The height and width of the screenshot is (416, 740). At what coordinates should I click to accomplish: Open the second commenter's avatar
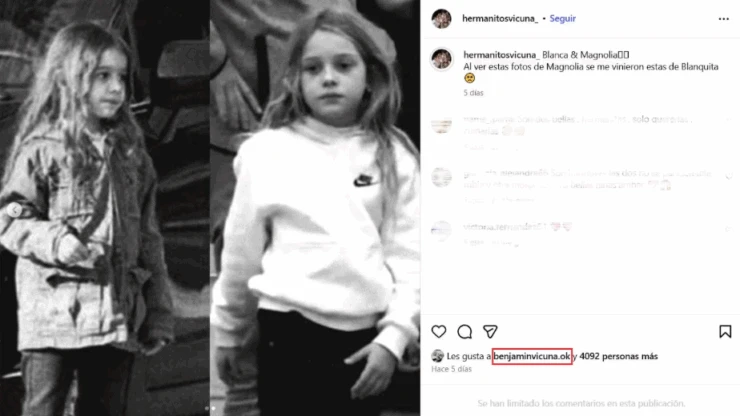point(441,178)
